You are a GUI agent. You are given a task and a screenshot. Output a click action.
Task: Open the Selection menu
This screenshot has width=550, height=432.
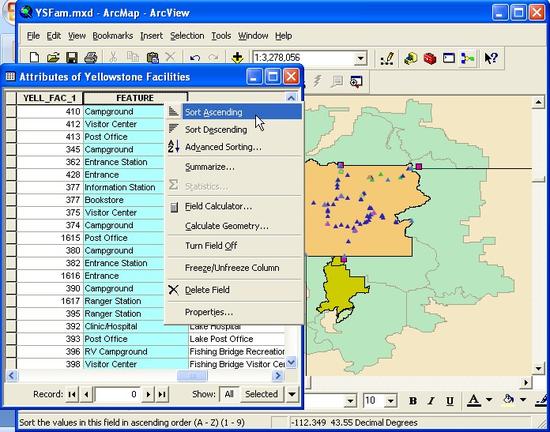point(187,36)
